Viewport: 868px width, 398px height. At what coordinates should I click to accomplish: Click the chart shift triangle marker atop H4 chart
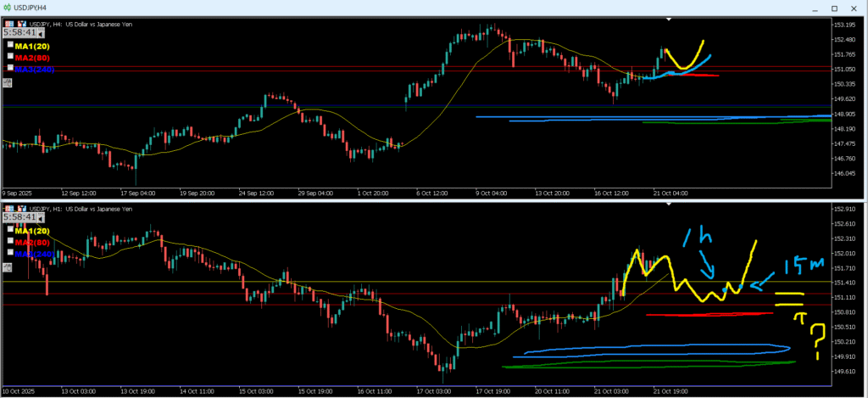point(669,18)
